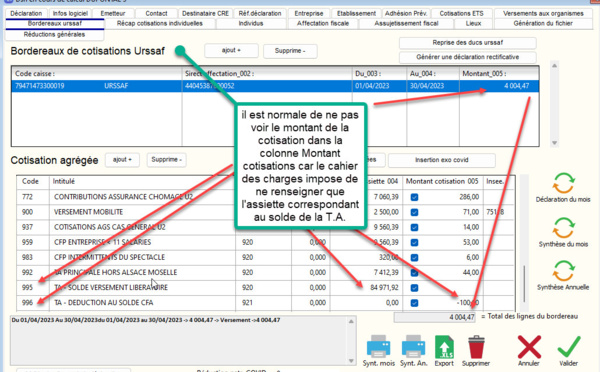This screenshot has height=372, width=600.
Task: Click the Montant_005 column header
Action: click(x=499, y=73)
